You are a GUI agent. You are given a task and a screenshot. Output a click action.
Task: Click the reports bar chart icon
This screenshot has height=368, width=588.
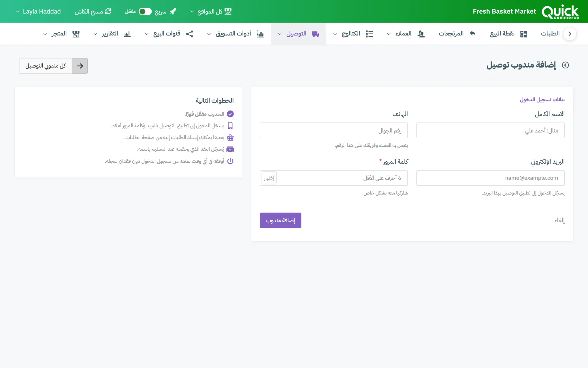pos(127,34)
